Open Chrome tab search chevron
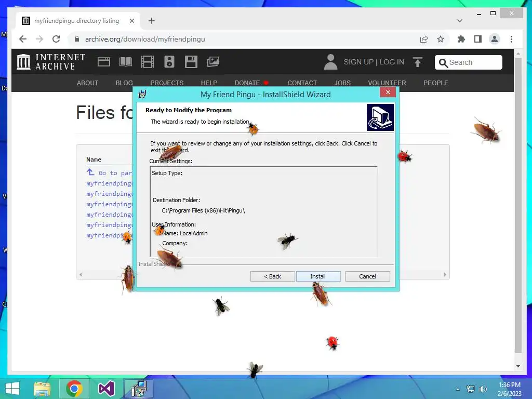The height and width of the screenshot is (399, 532). 460,21
